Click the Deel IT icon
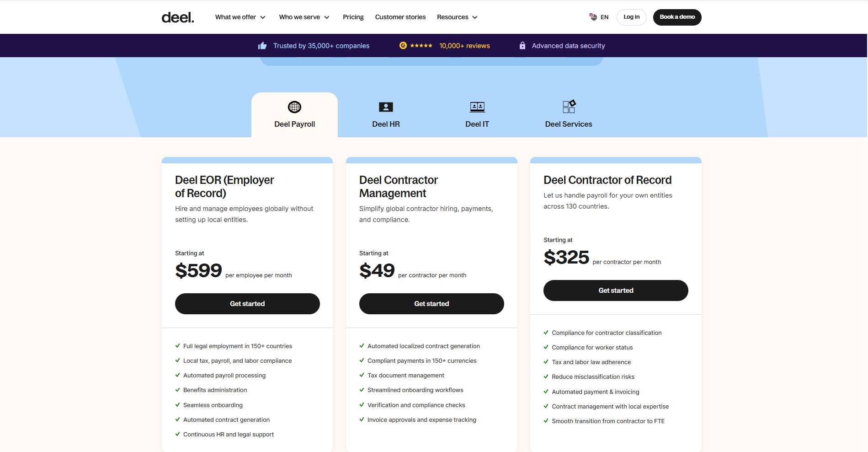 tap(477, 107)
